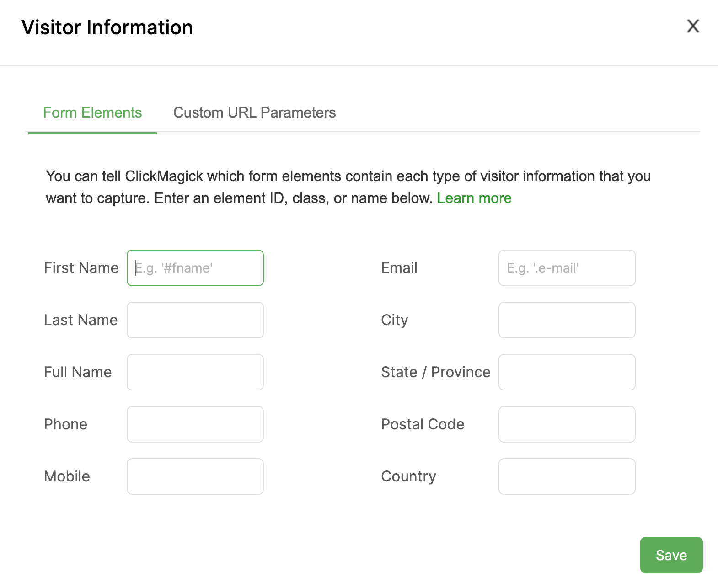The image size is (718, 588).
Task: Click into the Phone field
Action: tap(195, 424)
